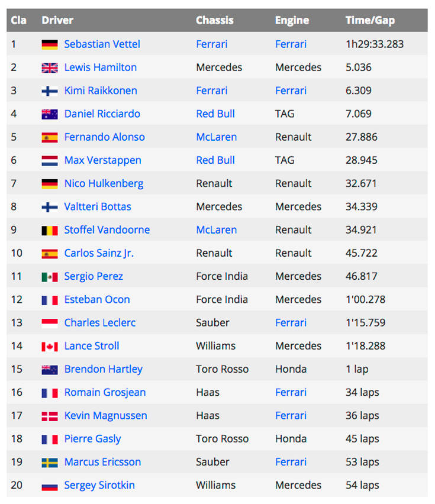This screenshot has height=504, width=435.
Task: Click the British flag beside Lewis Hamilton
Action: click(x=50, y=68)
